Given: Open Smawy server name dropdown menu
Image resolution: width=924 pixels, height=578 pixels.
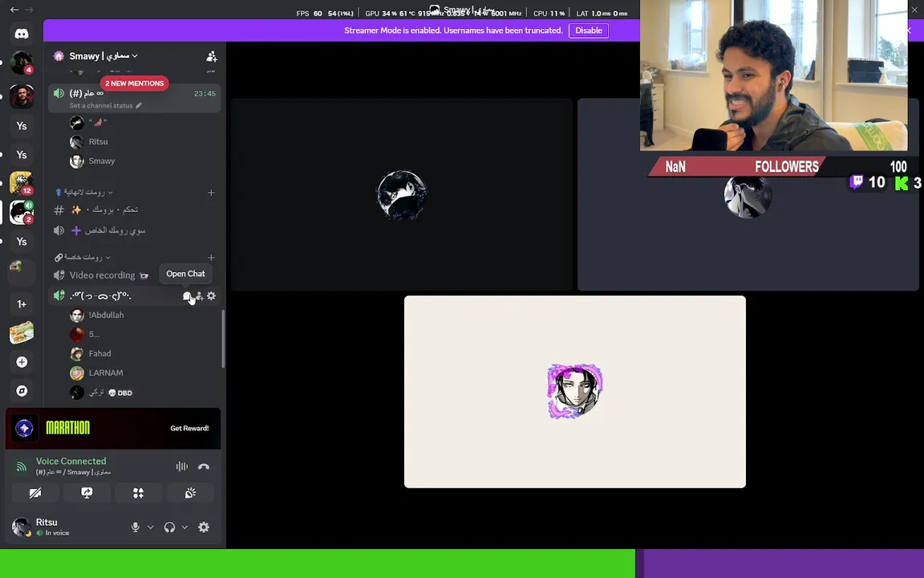Looking at the screenshot, I should [103, 56].
